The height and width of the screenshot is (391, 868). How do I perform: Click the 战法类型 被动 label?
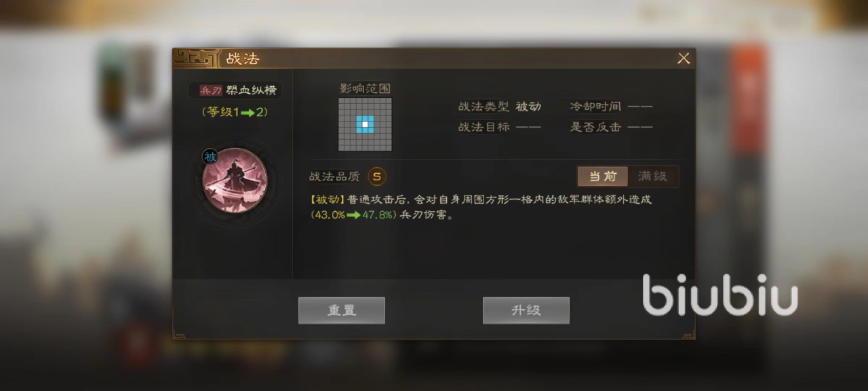tap(500, 107)
